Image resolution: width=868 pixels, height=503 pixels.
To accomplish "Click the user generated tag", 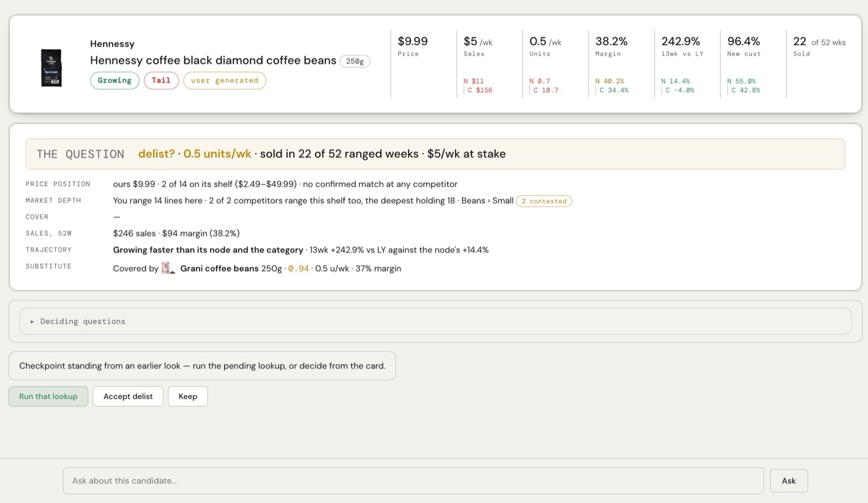I will [x=225, y=80].
